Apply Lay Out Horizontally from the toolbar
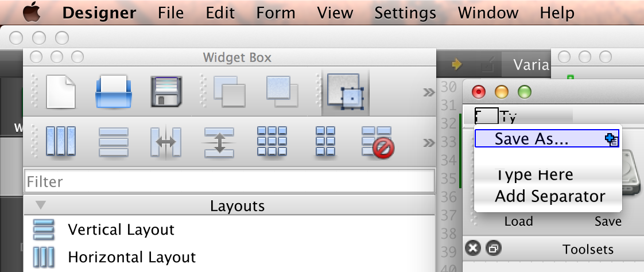Screen dimensions: 644x272 click(60, 141)
